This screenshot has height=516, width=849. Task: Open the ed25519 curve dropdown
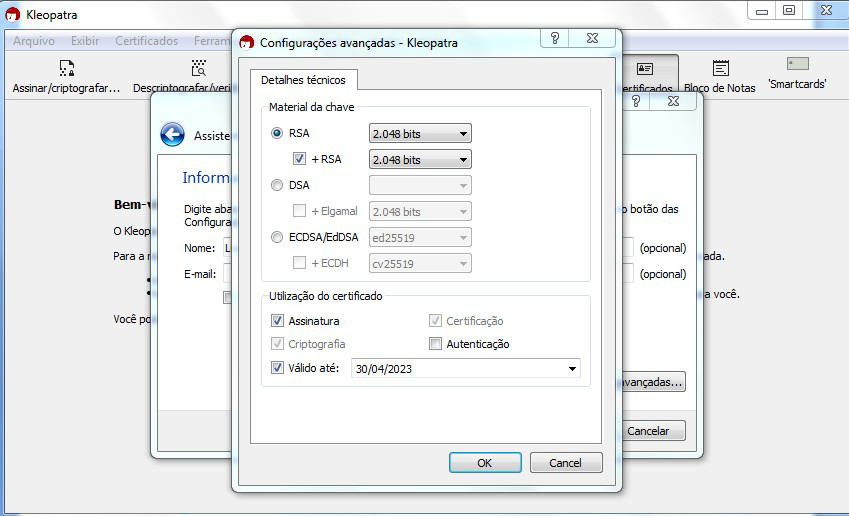pos(420,238)
